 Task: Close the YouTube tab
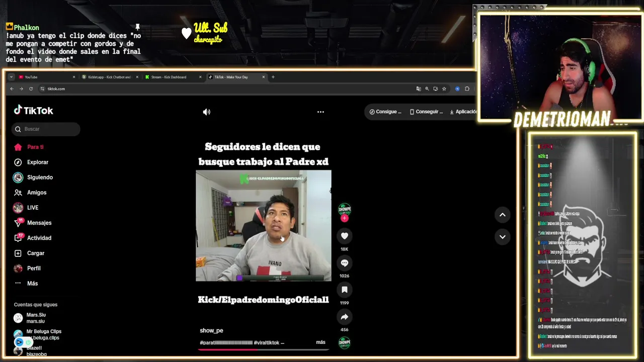(x=74, y=77)
